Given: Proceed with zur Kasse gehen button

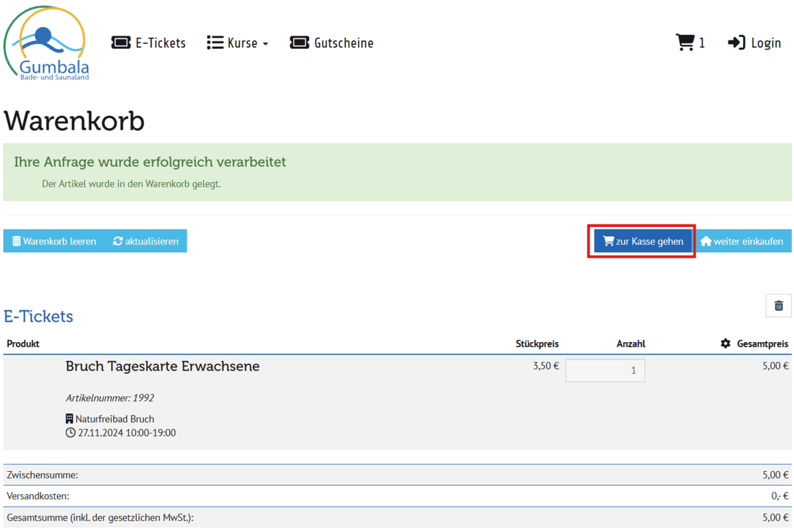Looking at the screenshot, I should click(x=642, y=242).
